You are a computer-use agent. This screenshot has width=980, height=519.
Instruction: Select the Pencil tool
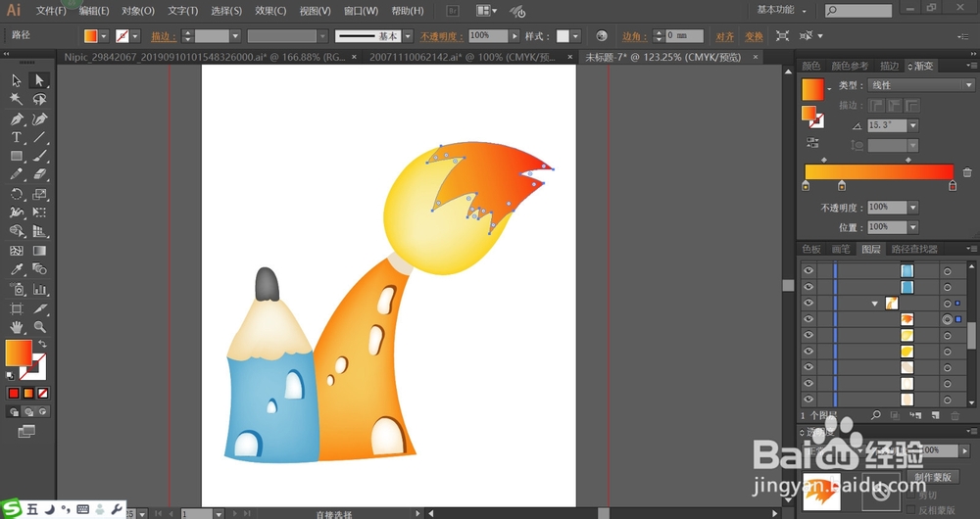tap(17, 175)
